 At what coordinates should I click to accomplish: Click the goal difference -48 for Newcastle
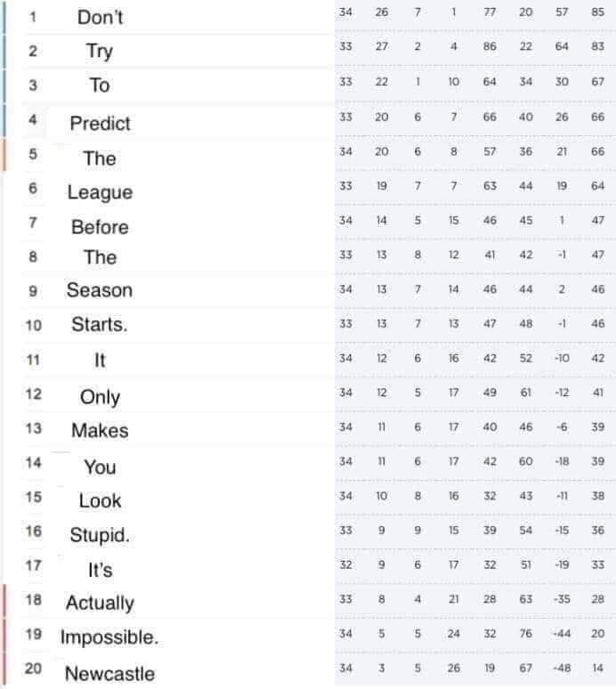tap(562, 669)
